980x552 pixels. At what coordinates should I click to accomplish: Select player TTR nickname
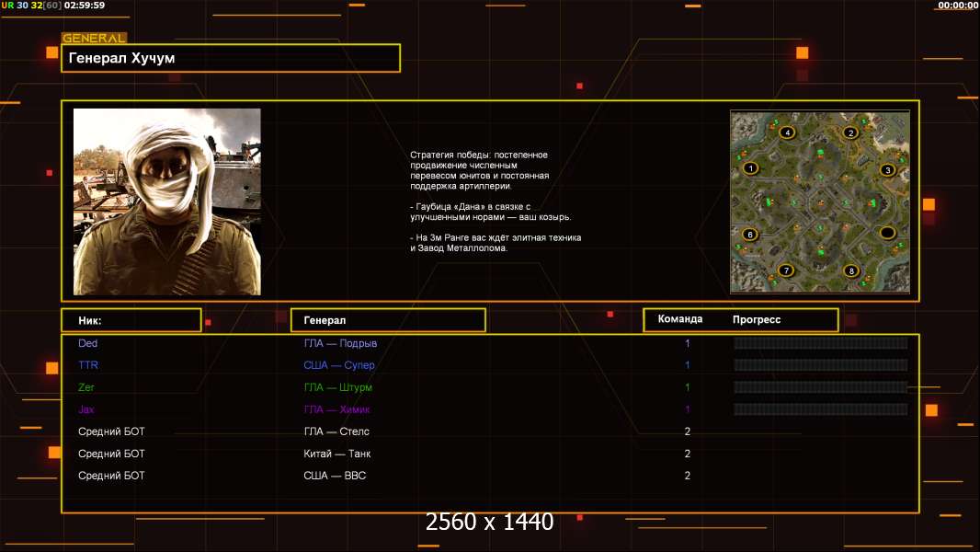point(88,365)
